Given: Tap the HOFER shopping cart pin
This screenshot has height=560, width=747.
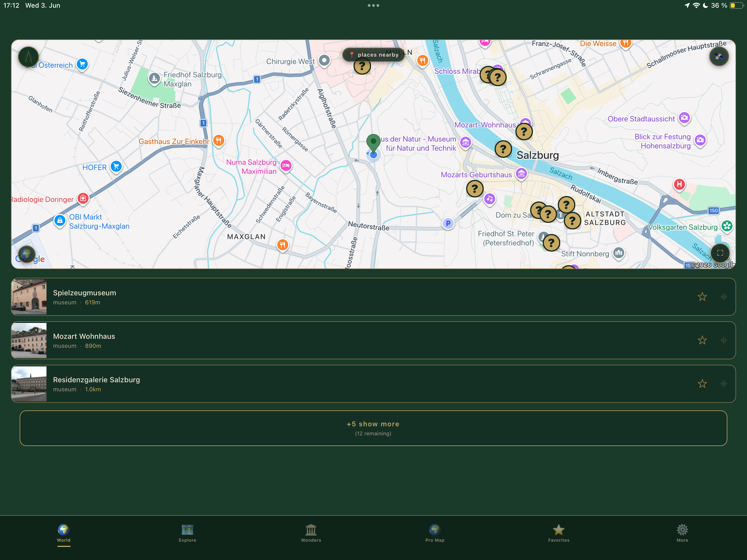Looking at the screenshot, I should pos(116,167).
